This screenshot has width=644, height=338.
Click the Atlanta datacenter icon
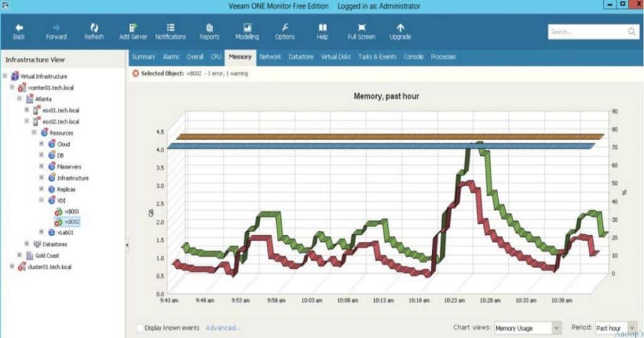30,99
